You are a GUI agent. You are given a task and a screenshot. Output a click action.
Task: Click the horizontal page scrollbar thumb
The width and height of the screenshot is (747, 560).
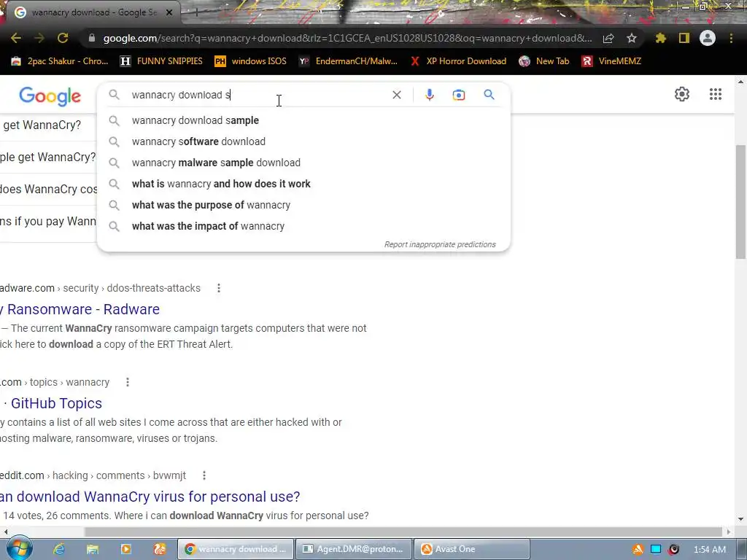tap(403, 532)
